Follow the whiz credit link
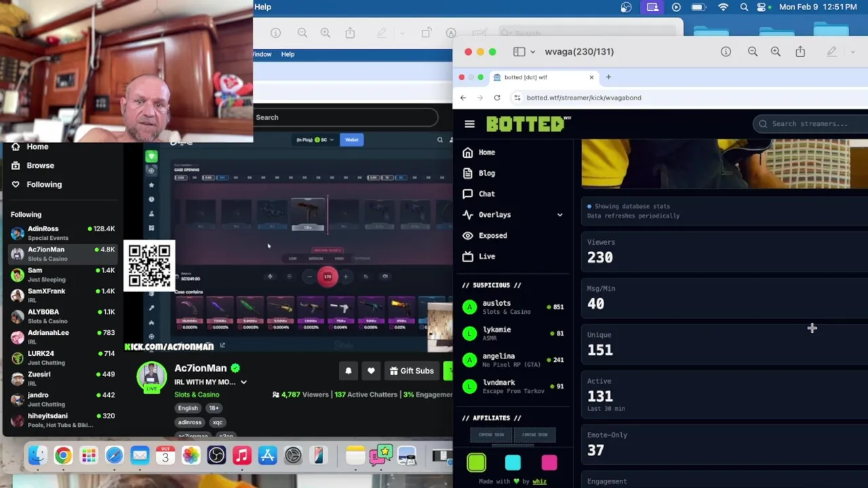Screen dimensions: 868x488 pyautogui.click(x=539, y=481)
